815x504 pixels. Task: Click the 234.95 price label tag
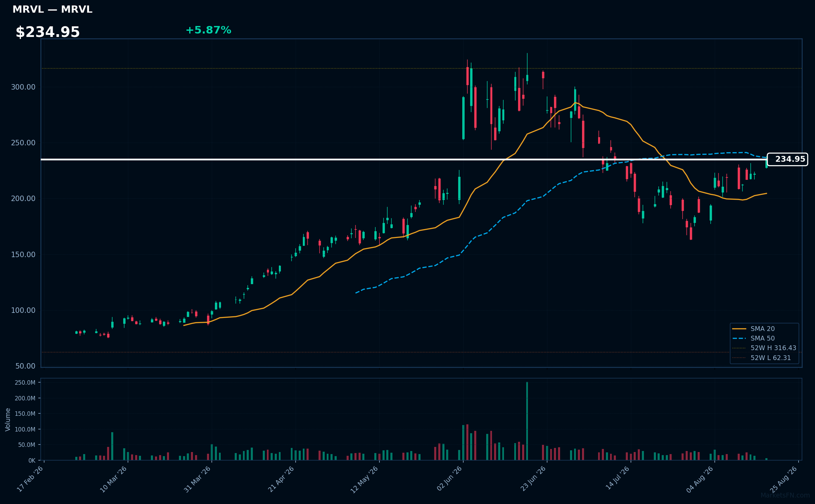pyautogui.click(x=787, y=159)
